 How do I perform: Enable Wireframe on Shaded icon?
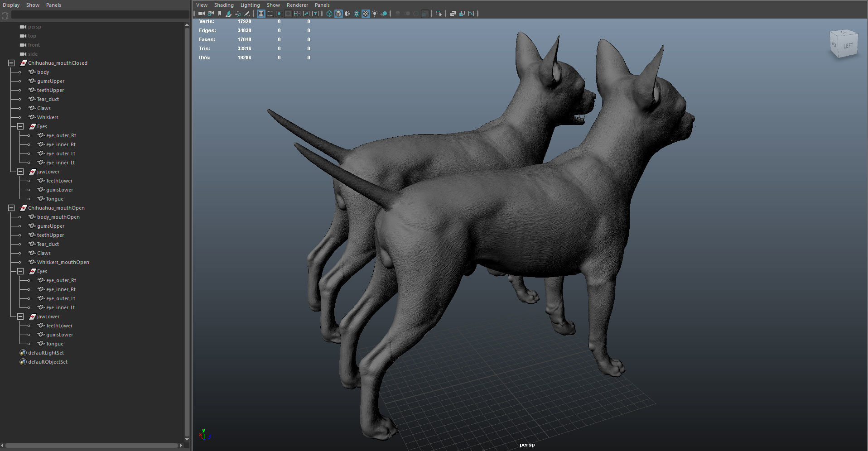click(x=357, y=14)
